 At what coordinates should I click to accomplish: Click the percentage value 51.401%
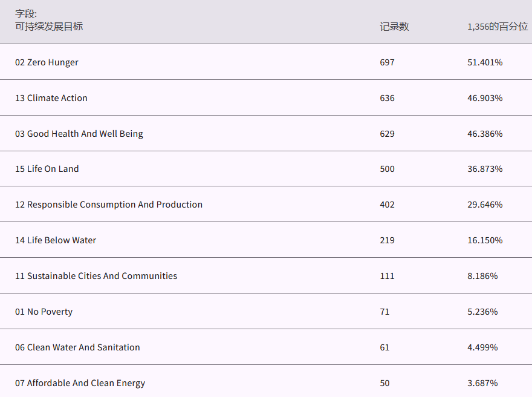[x=485, y=62]
